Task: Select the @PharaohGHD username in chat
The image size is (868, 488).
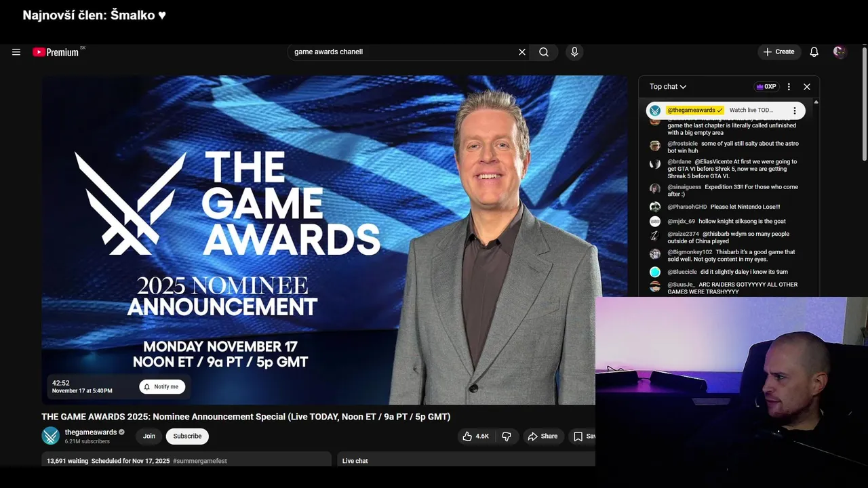Action: (x=687, y=207)
